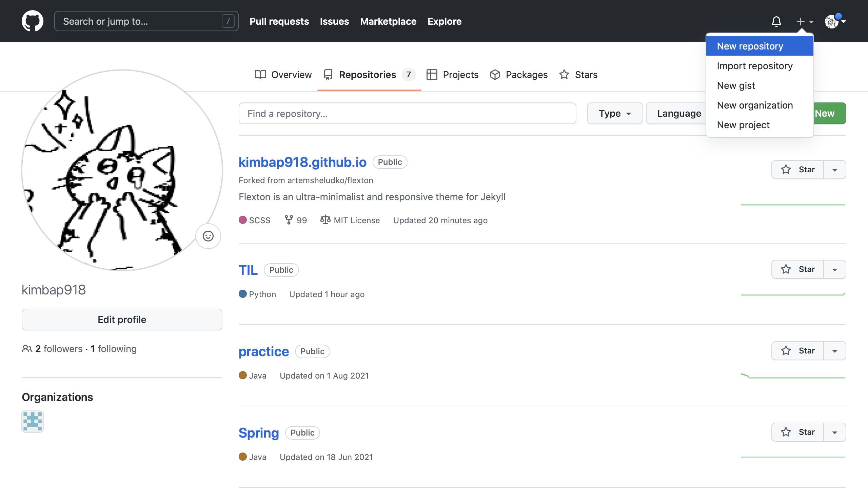
Task: Expand the Language filter dropdown
Action: [679, 113]
